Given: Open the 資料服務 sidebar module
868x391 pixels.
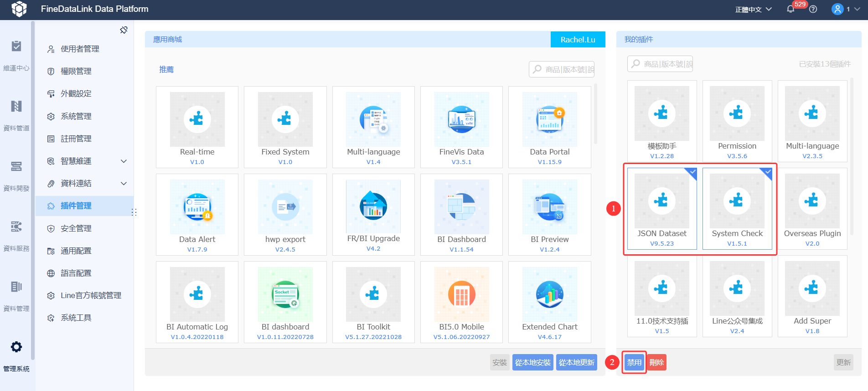Looking at the screenshot, I should 16,236.
